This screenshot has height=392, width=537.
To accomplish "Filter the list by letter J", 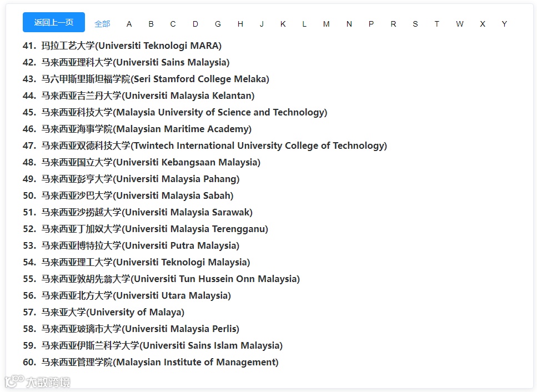I will click(x=262, y=24).
